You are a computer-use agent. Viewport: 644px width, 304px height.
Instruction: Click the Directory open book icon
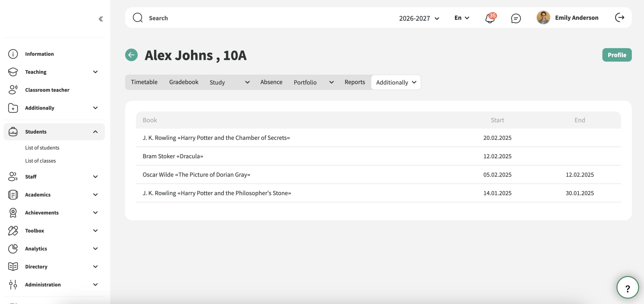point(13,267)
